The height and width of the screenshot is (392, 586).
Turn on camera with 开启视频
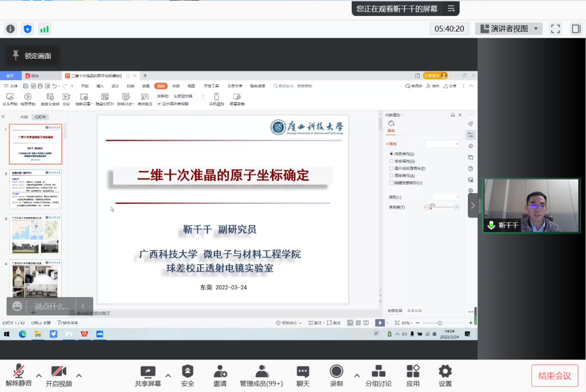59,375
